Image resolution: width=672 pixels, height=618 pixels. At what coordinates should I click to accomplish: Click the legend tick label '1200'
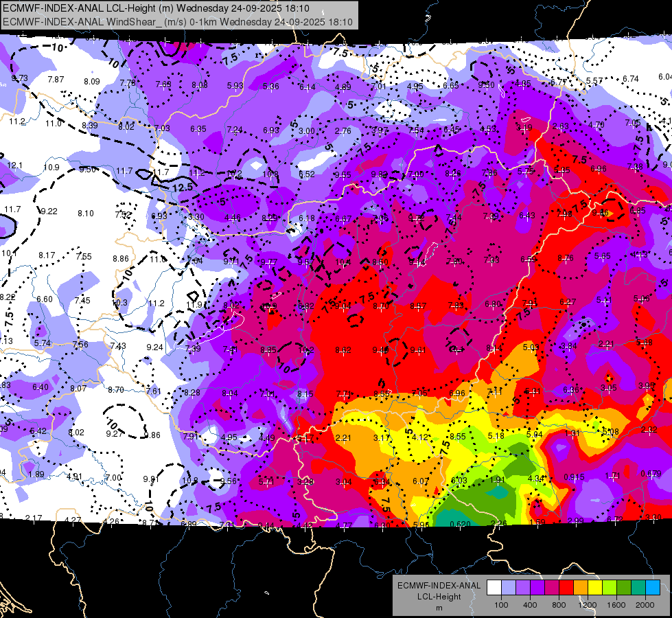tap(588, 605)
